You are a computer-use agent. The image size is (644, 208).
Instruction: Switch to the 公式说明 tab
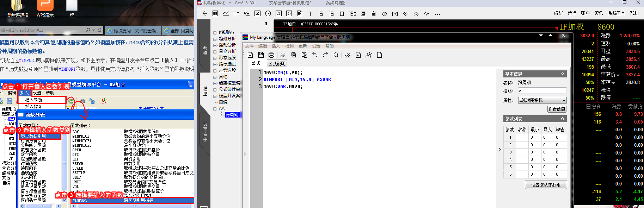click(x=277, y=64)
